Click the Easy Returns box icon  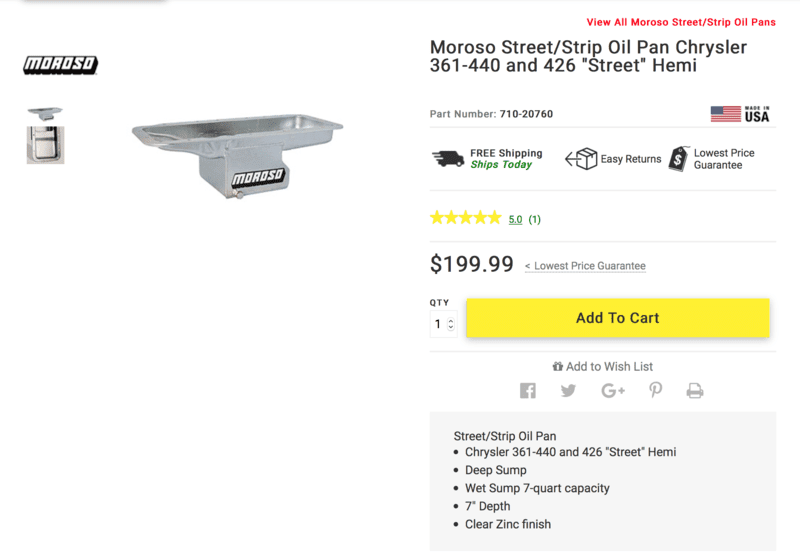coord(581,159)
